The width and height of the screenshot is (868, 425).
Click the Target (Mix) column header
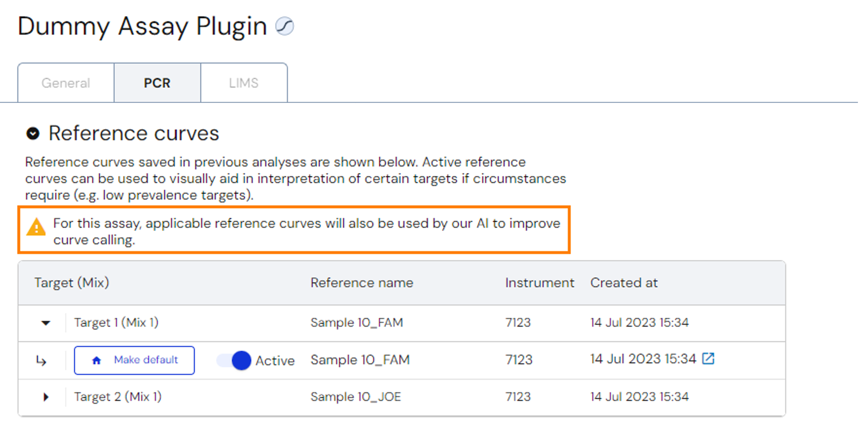coord(72,283)
